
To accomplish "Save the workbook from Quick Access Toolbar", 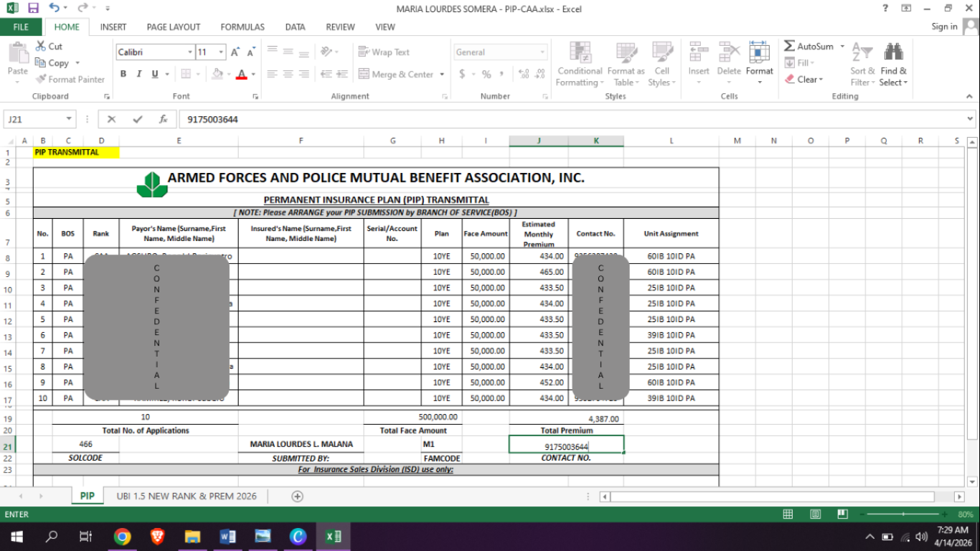I will [33, 8].
